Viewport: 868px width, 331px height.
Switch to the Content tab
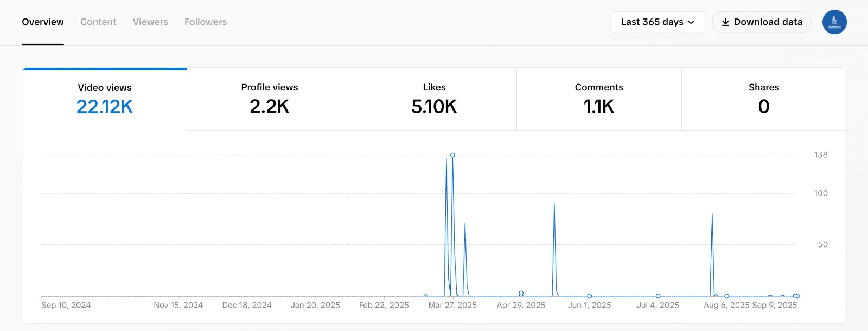(98, 22)
